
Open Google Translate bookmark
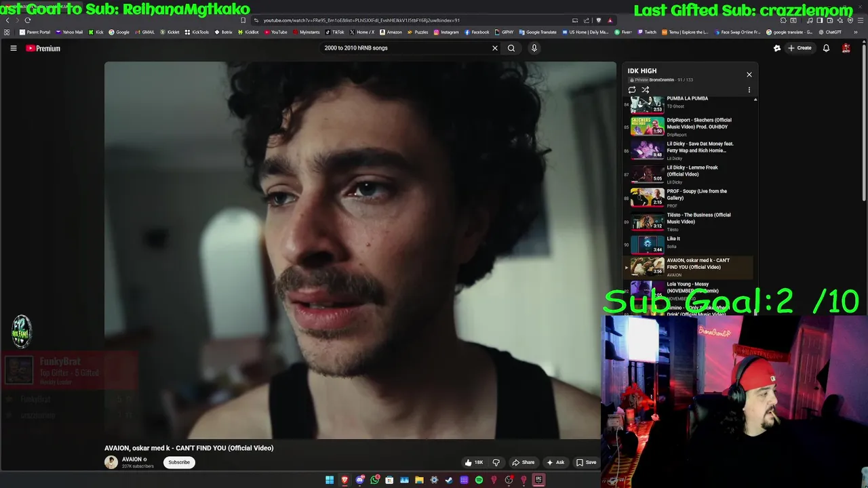[x=538, y=32]
